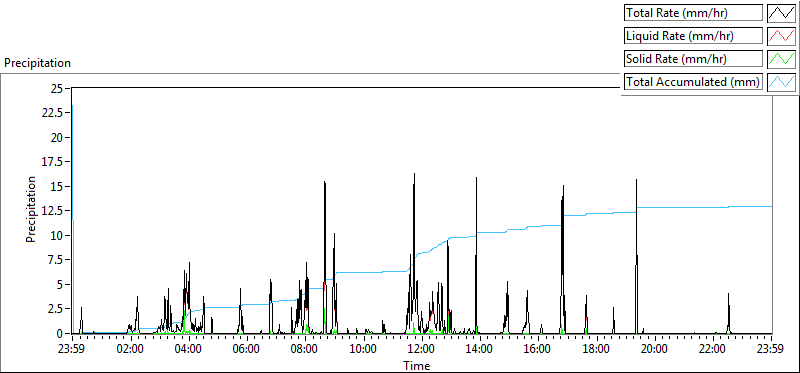The image size is (800, 373).
Task: Click the 14:00 time label
Action: click(x=479, y=350)
